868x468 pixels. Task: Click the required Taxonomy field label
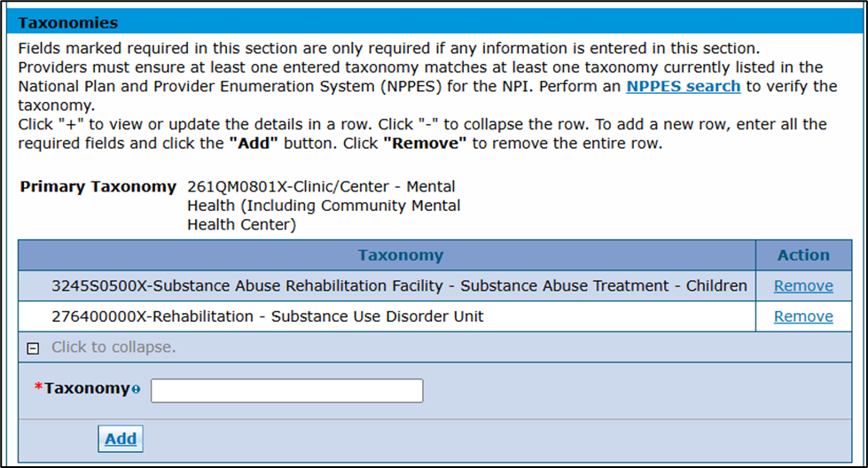coord(86,388)
